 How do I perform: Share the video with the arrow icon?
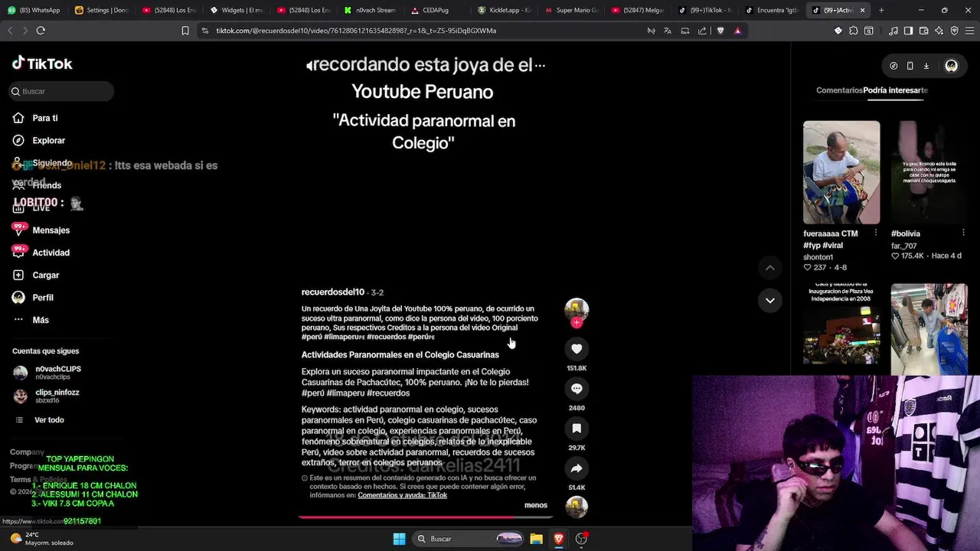click(577, 468)
